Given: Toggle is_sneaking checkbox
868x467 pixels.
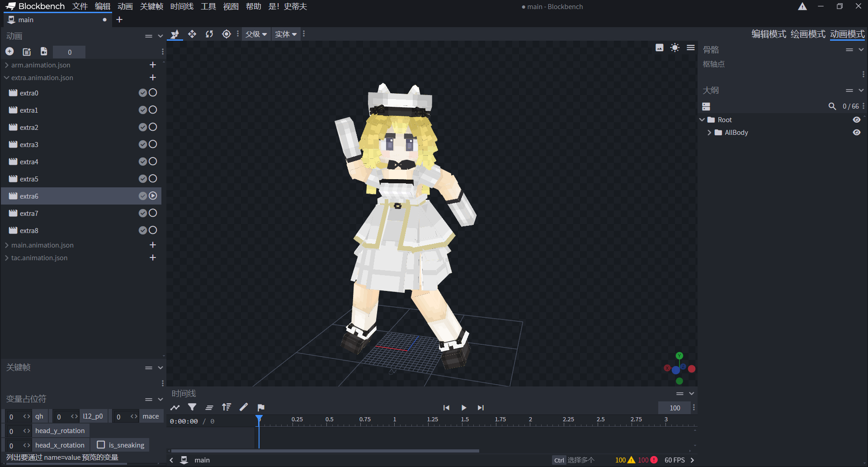Looking at the screenshot, I should [101, 445].
